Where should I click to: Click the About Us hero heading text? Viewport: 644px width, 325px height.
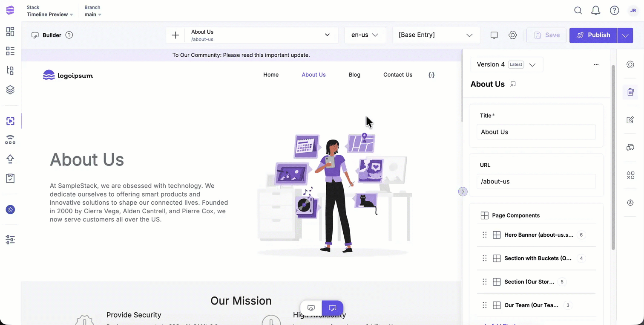point(87,160)
